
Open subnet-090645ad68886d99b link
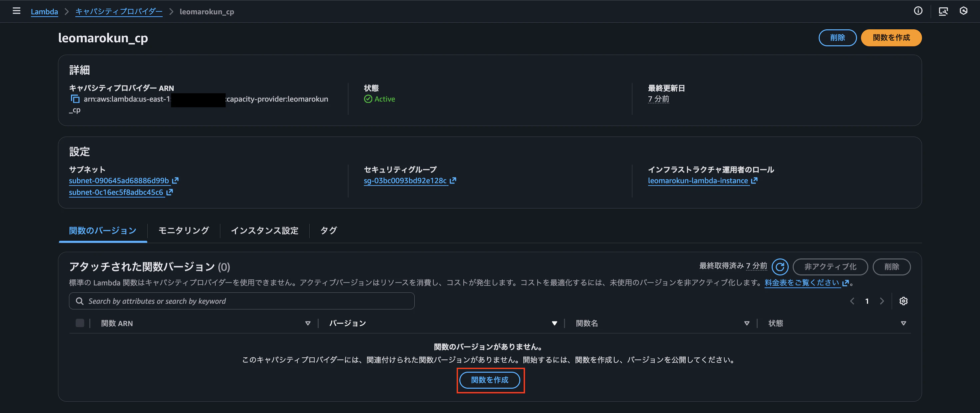[123, 181]
